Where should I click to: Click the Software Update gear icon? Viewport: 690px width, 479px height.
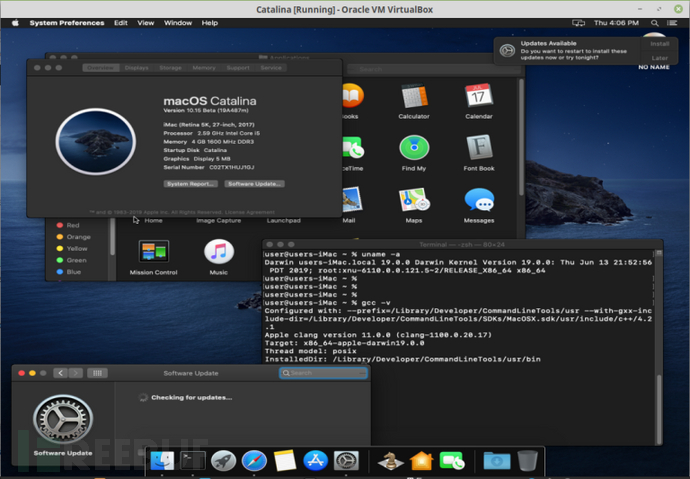point(63,418)
